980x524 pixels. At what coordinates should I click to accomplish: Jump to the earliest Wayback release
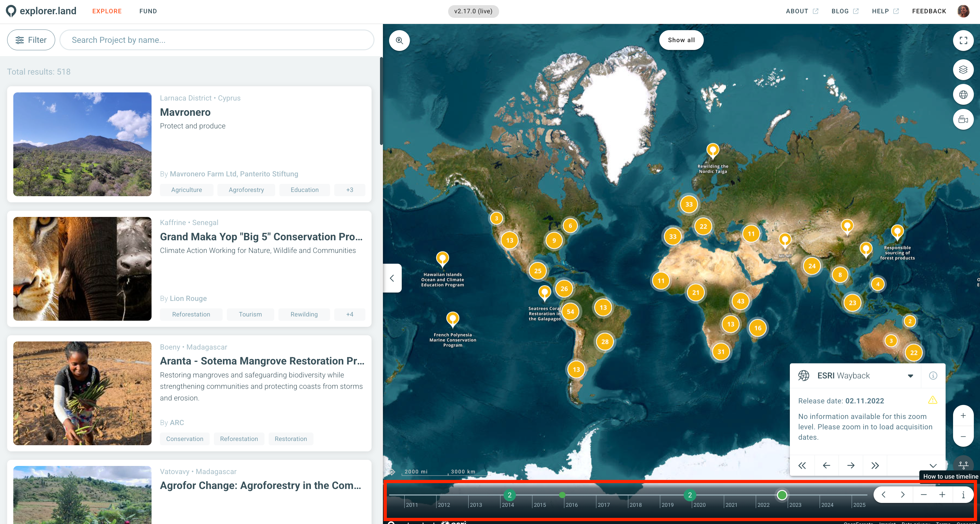click(802, 465)
